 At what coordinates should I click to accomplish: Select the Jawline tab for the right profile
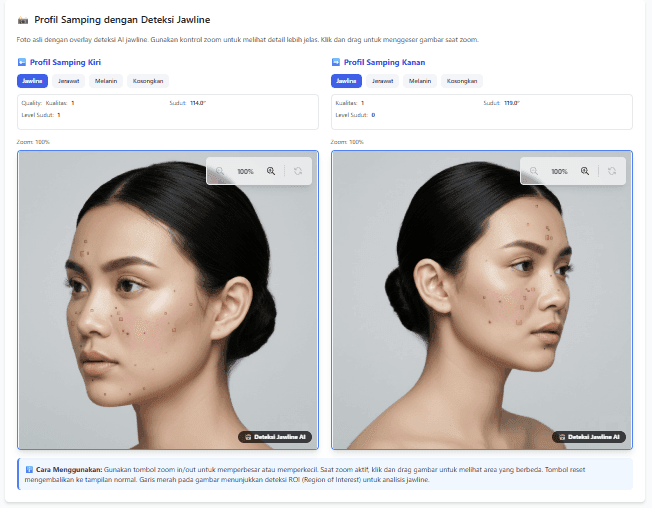347,81
